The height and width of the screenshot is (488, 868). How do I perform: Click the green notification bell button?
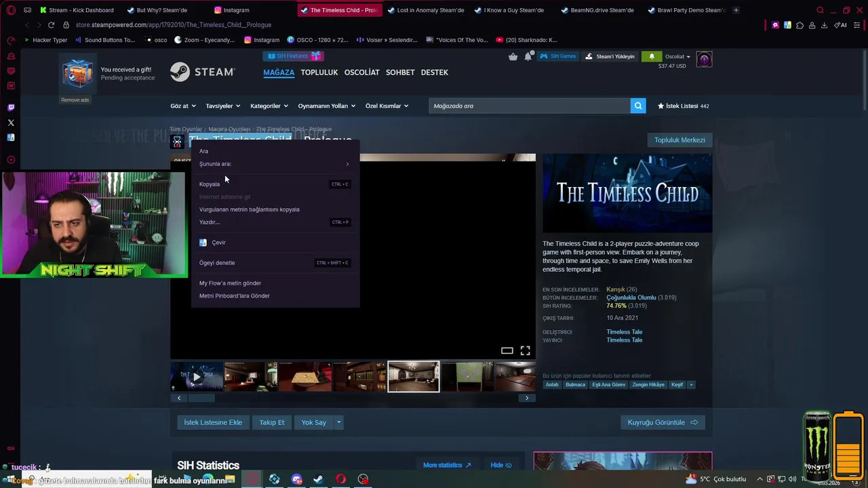point(652,56)
